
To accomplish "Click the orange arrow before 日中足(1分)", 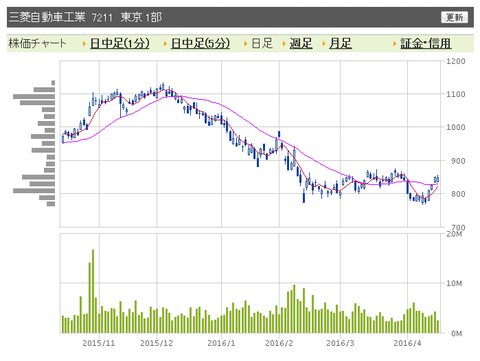I will click(x=84, y=44).
